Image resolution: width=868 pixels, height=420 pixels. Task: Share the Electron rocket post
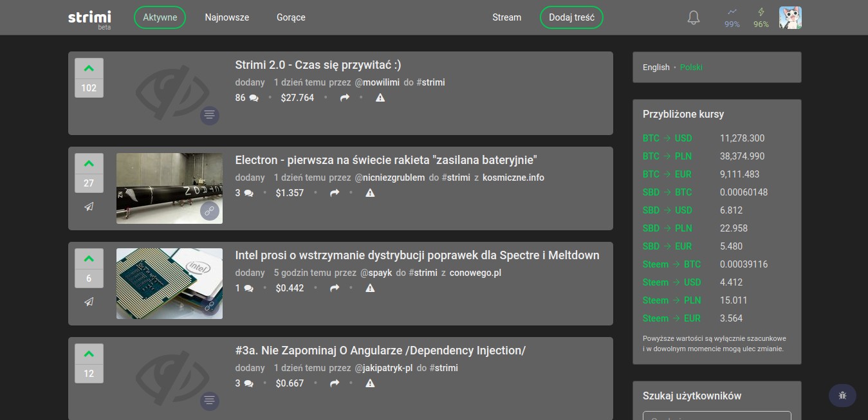coord(334,193)
